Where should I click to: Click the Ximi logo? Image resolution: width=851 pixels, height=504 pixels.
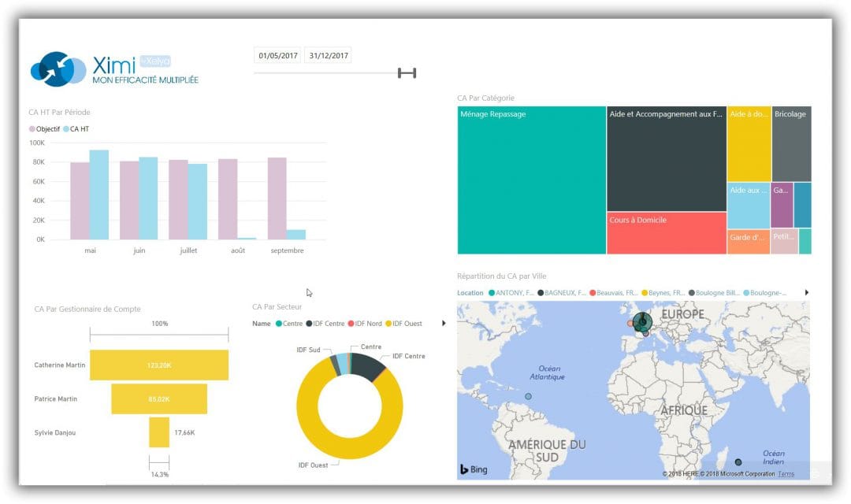114,69
